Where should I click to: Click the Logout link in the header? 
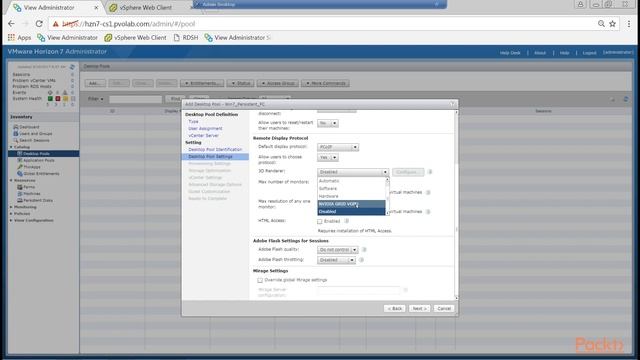[x=589, y=53]
